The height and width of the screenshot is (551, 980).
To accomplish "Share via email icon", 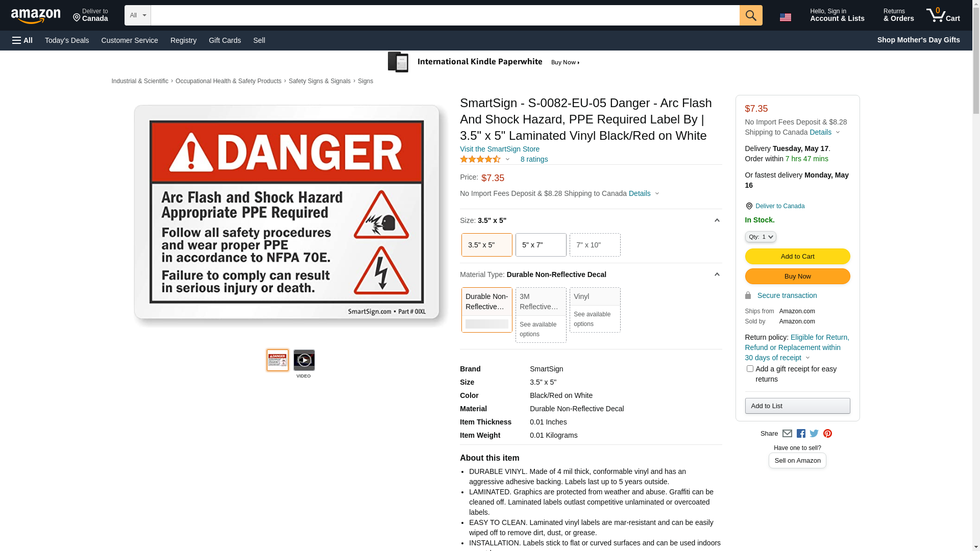I will [x=787, y=434].
